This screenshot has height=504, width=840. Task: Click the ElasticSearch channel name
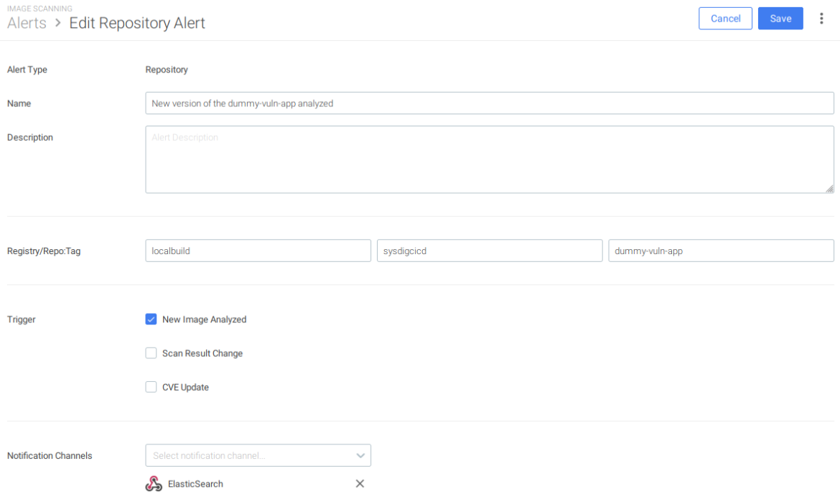tap(195, 484)
